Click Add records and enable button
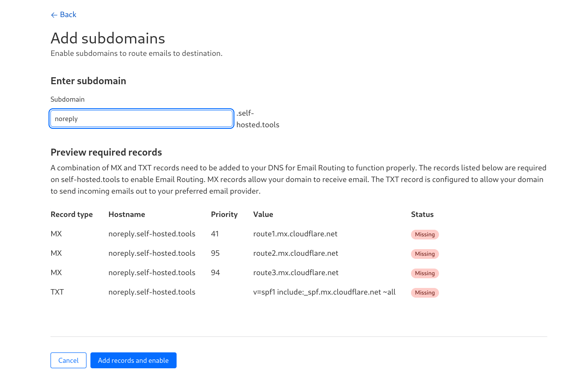588x371 pixels. (134, 361)
